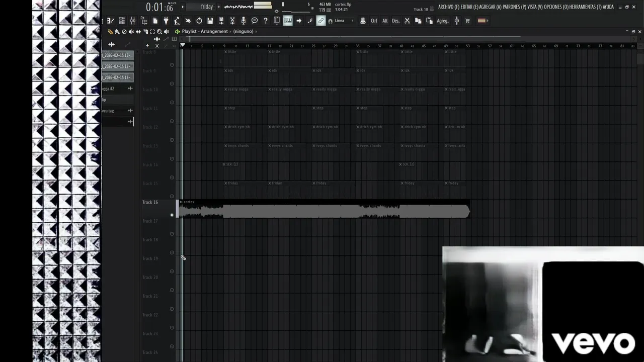Toggle the mute dot of Track 9
The height and width of the screenshot is (362, 644).
[x=172, y=83]
